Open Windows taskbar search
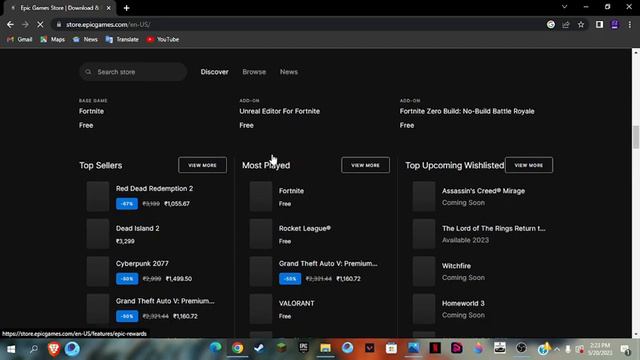 point(33,349)
